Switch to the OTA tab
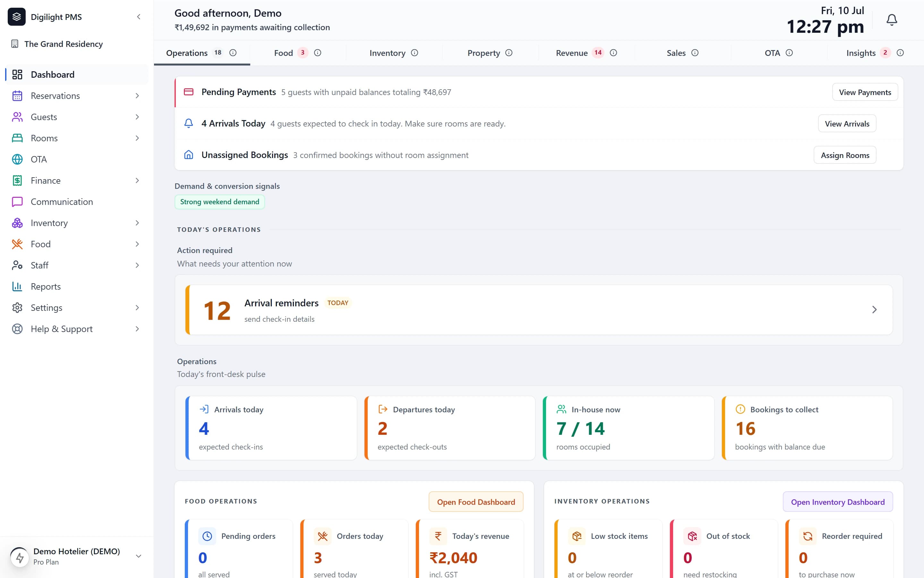 tap(779, 53)
